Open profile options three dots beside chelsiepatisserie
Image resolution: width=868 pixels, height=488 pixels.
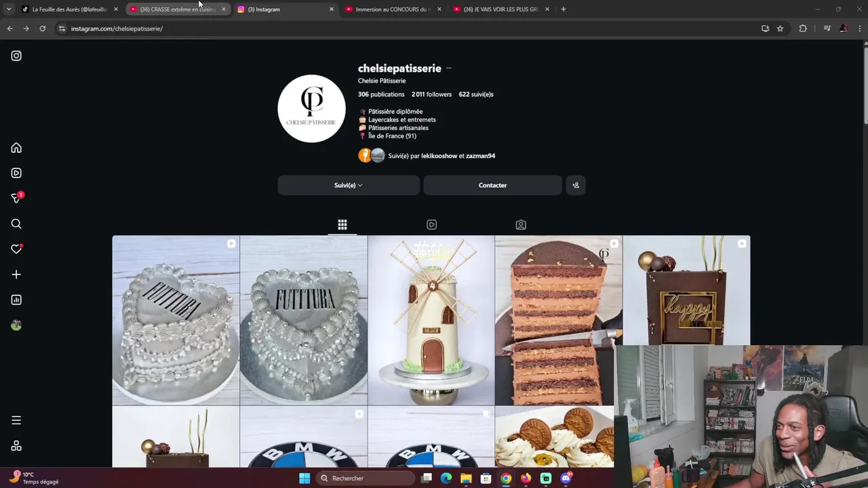point(448,68)
